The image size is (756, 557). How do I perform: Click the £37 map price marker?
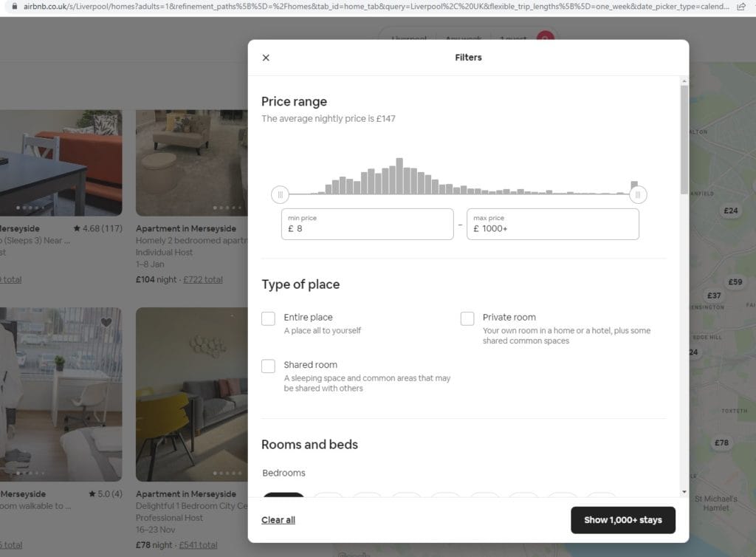(x=714, y=295)
